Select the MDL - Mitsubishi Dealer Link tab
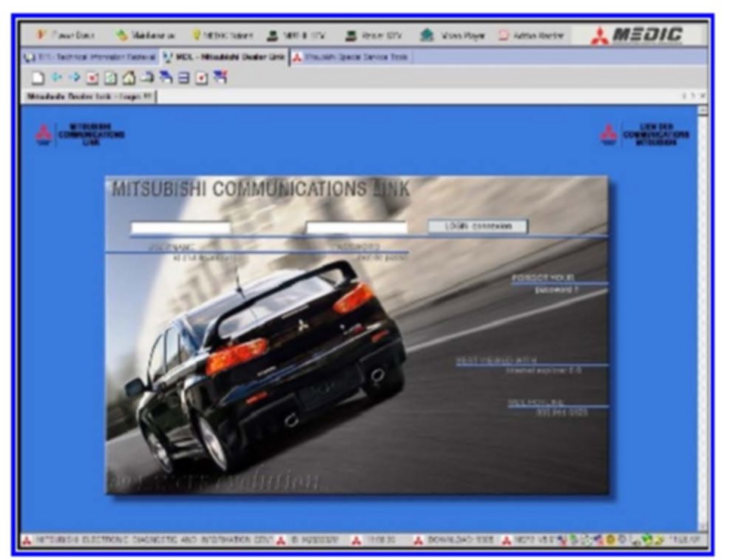Image resolution: width=733 pixels, height=560 pixels. click(223, 57)
